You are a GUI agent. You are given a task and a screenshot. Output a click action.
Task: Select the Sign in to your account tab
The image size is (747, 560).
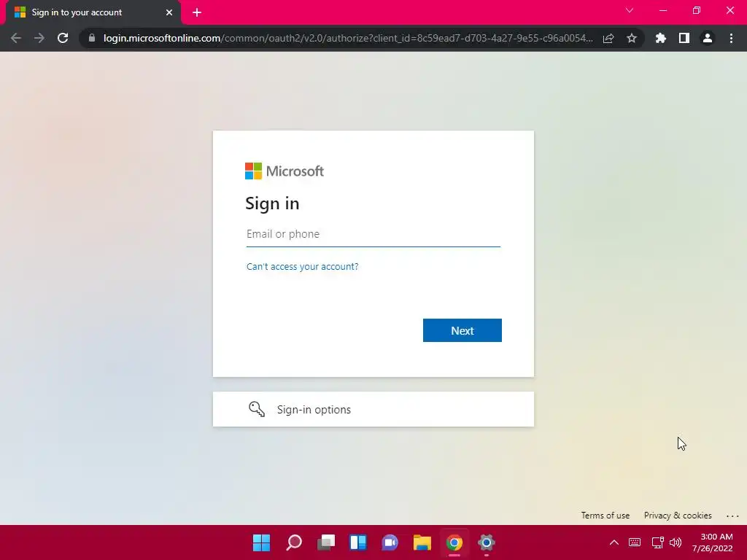pyautogui.click(x=93, y=12)
